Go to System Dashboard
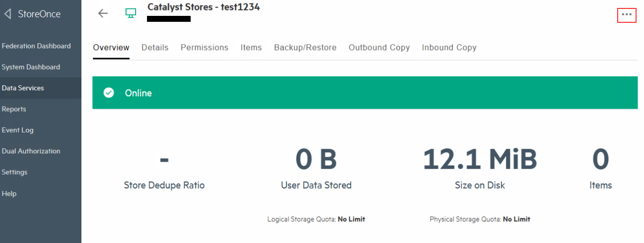644x243 pixels. tap(31, 67)
